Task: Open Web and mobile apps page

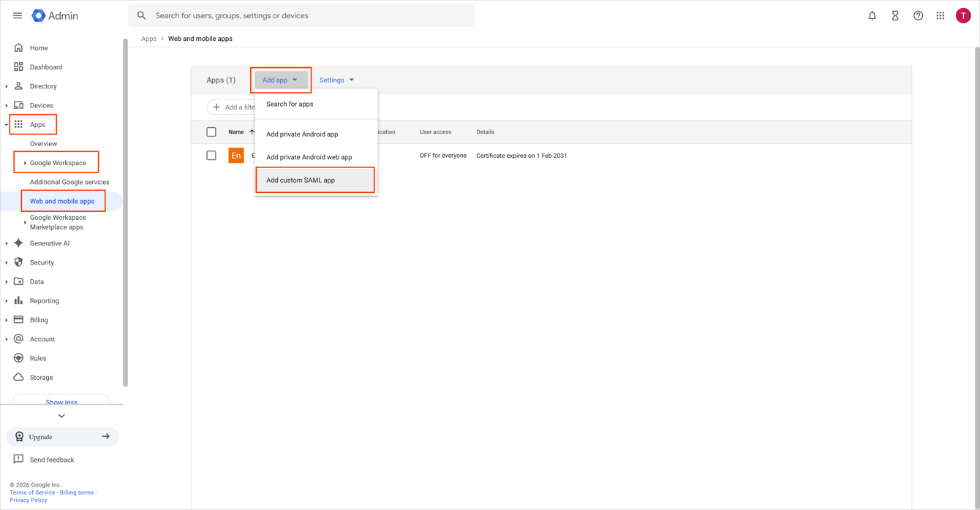Action: coord(62,201)
